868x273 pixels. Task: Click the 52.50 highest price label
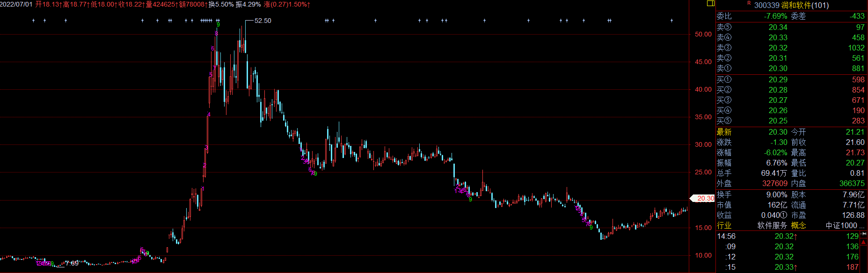[x=263, y=21]
